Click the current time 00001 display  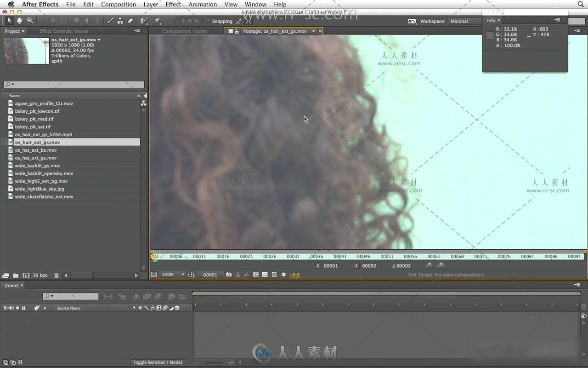point(210,275)
